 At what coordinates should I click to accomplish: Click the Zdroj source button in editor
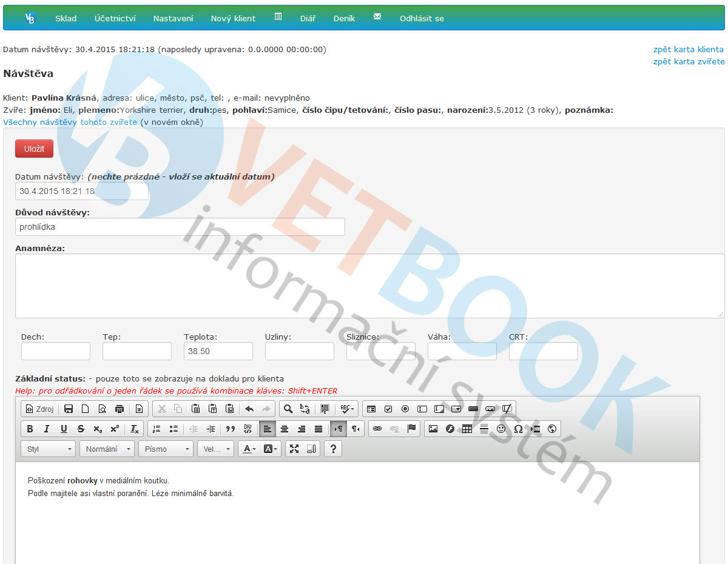[x=39, y=409]
